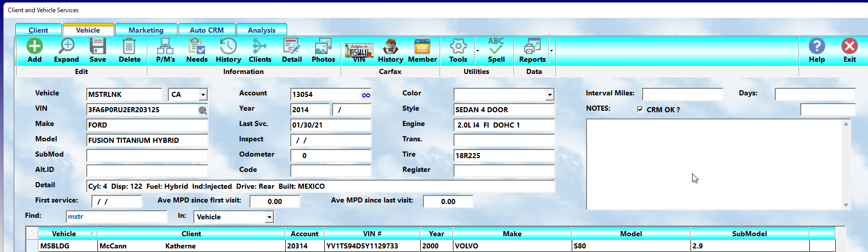
Task: Sort by the Vehicle column header
Action: point(68,234)
